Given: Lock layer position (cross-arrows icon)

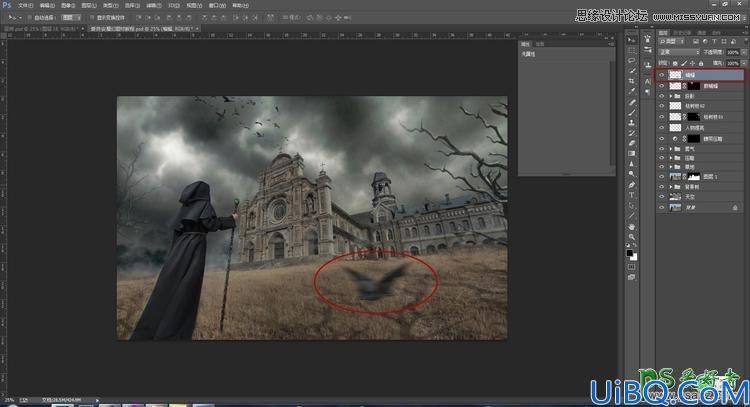Looking at the screenshot, I should click(x=693, y=63).
